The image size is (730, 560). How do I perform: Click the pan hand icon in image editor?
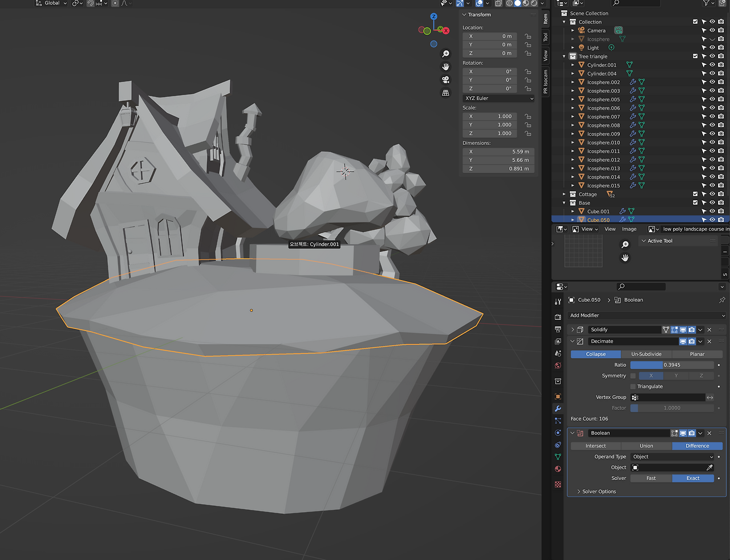coord(625,258)
